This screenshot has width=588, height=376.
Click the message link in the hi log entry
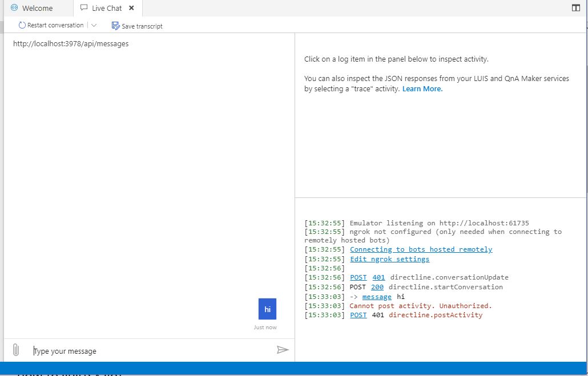click(377, 296)
